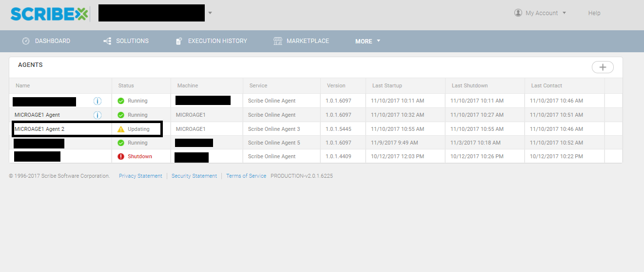
Task: Click the Execution History clipboard icon
Action: click(x=179, y=41)
